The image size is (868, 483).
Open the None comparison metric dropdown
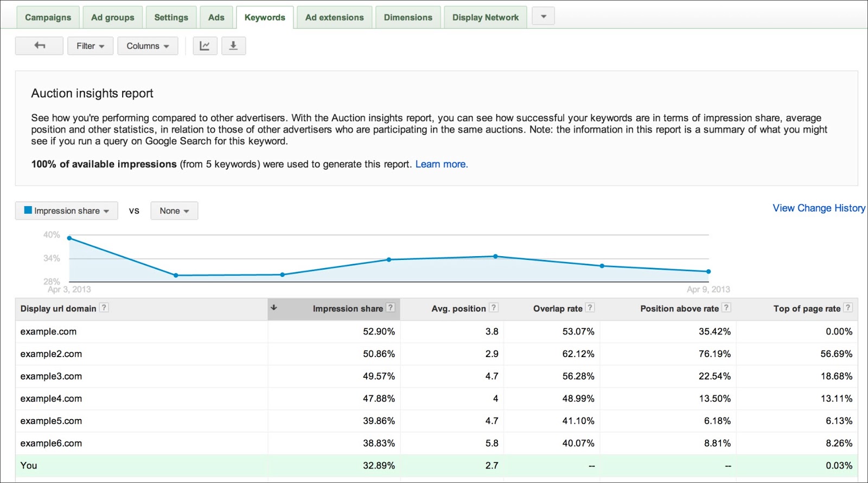[x=174, y=211]
